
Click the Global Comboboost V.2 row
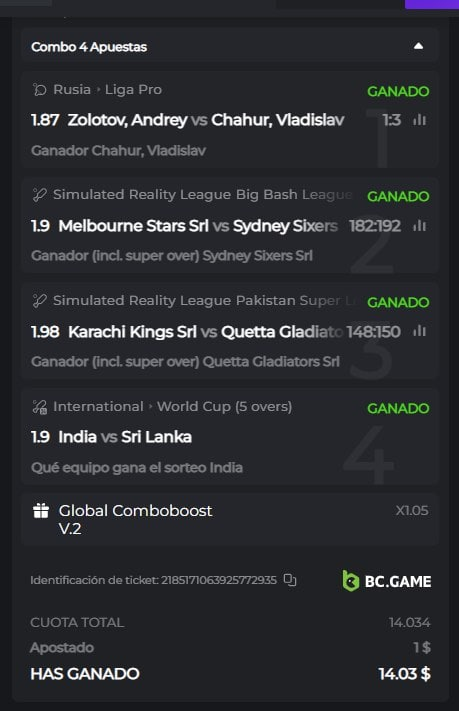click(x=230, y=520)
